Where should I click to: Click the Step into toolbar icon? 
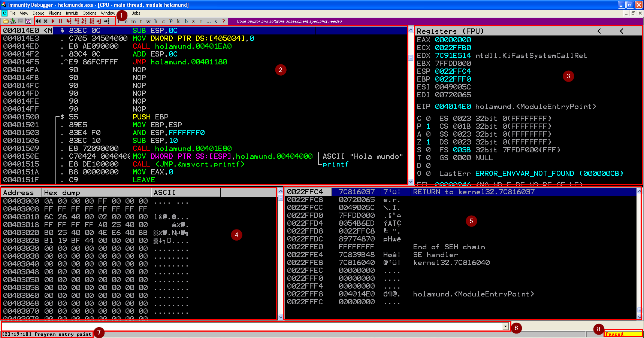click(69, 21)
